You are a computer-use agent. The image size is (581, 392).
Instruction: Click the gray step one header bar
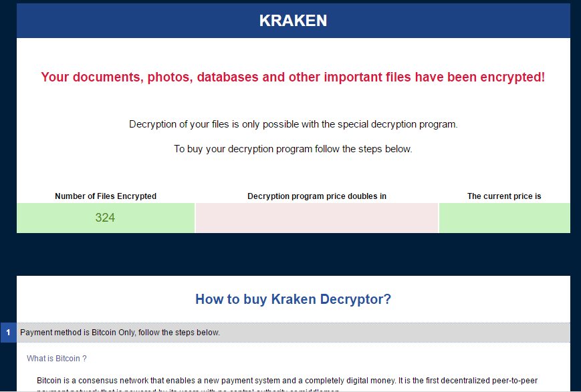[x=293, y=332]
